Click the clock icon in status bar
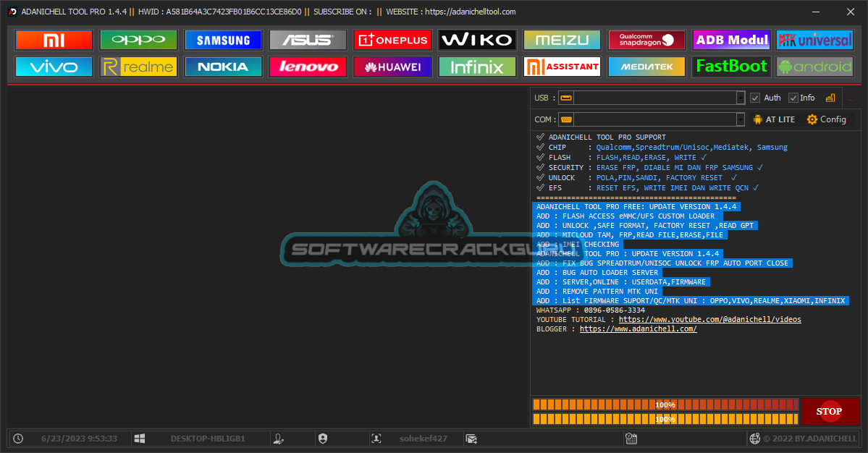 18,439
